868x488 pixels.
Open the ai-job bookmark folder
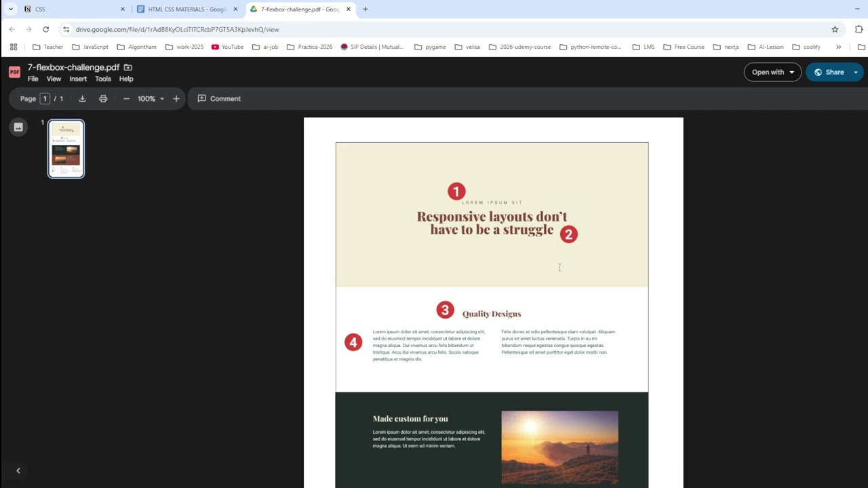pyautogui.click(x=265, y=47)
